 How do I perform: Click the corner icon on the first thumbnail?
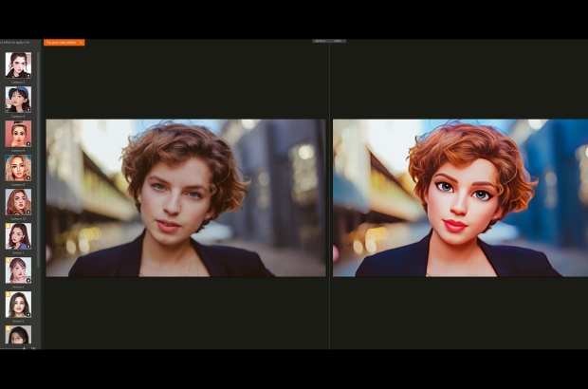(x=28, y=75)
